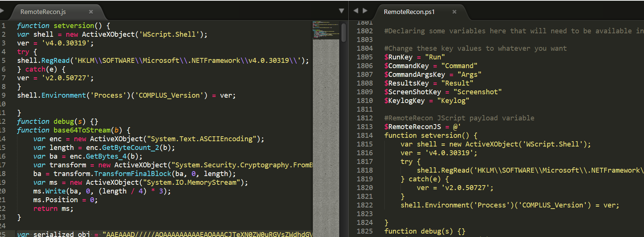Click 'function setversion()' on line 1 in left pane

64,26
